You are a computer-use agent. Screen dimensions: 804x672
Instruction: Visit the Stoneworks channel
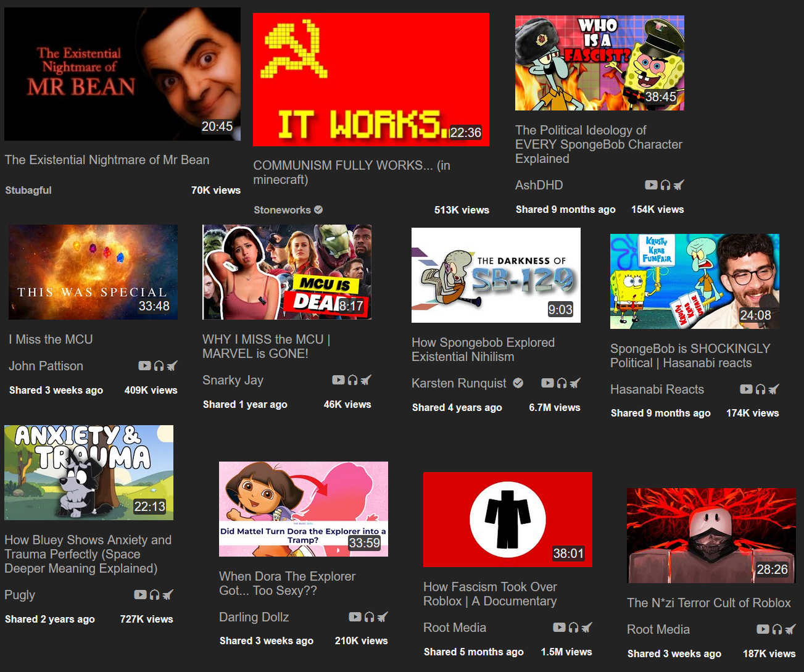pos(283,210)
